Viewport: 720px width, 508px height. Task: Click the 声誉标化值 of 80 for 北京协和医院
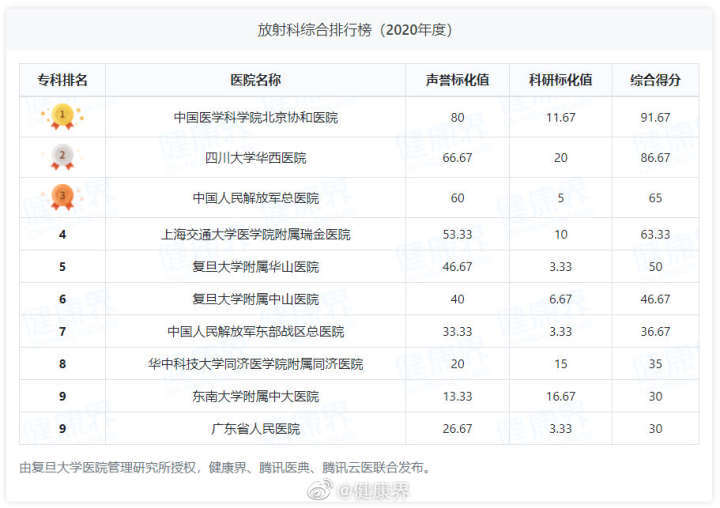point(457,118)
